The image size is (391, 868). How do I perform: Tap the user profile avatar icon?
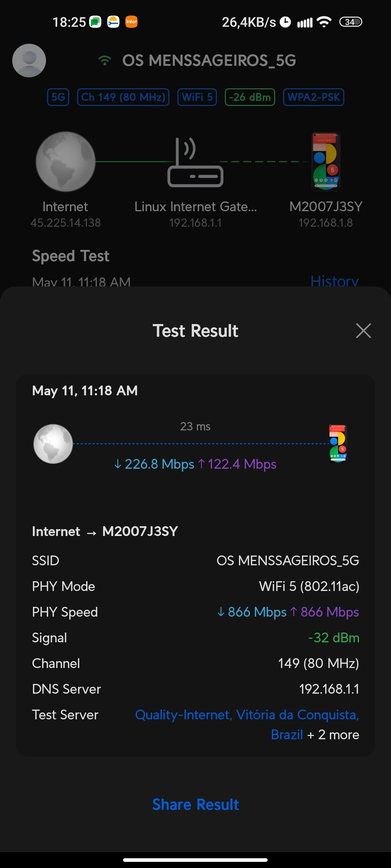coord(29,60)
